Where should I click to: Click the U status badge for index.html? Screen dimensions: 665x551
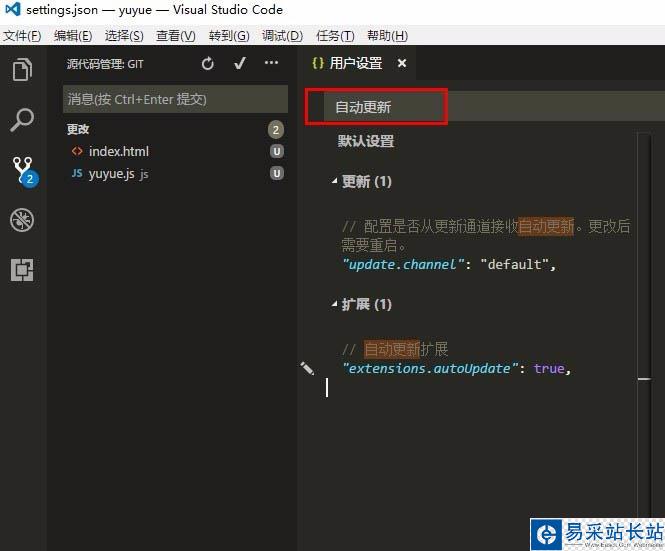pos(277,151)
